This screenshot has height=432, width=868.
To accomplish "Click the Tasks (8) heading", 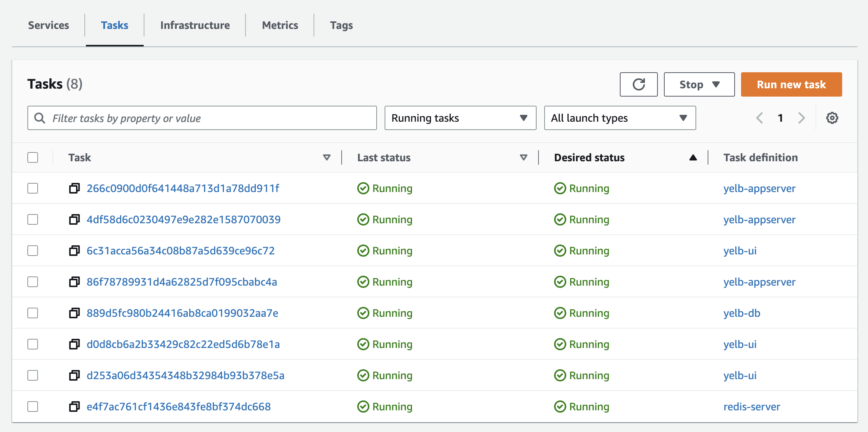I will [55, 84].
